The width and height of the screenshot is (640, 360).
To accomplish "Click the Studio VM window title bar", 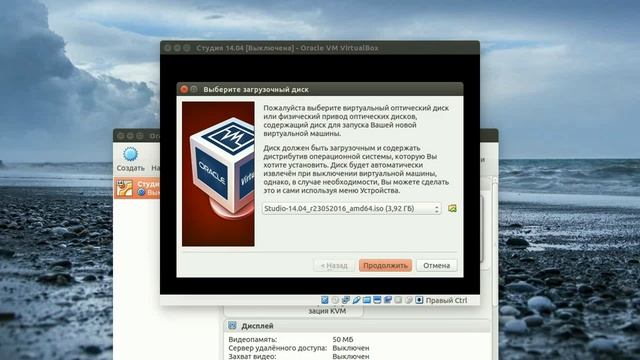I will pyautogui.click(x=320, y=48).
